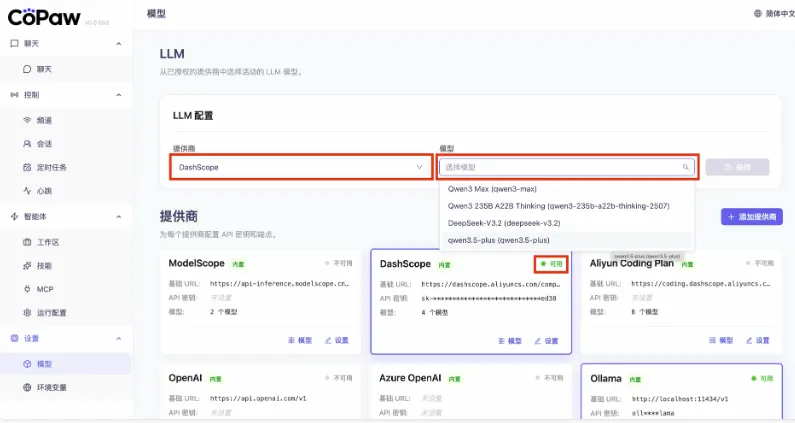The height and width of the screenshot is (423, 795).
Task: Click the Azure OpenAI card title
Action: 410,378
